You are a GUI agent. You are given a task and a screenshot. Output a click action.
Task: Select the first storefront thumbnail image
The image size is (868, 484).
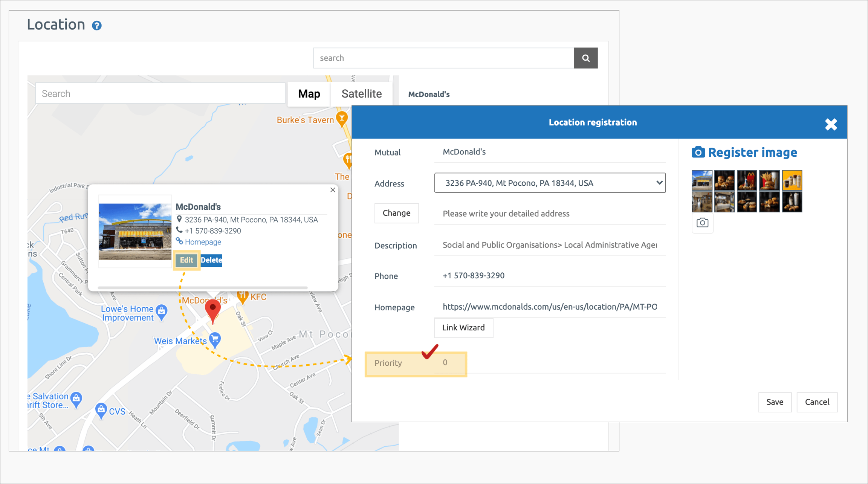coord(701,180)
